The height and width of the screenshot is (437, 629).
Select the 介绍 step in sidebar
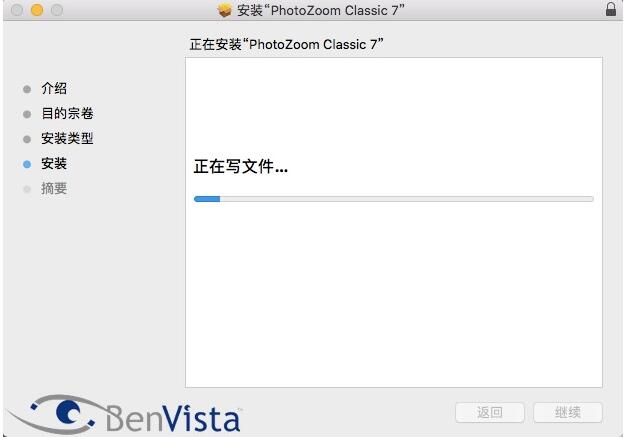pos(54,88)
